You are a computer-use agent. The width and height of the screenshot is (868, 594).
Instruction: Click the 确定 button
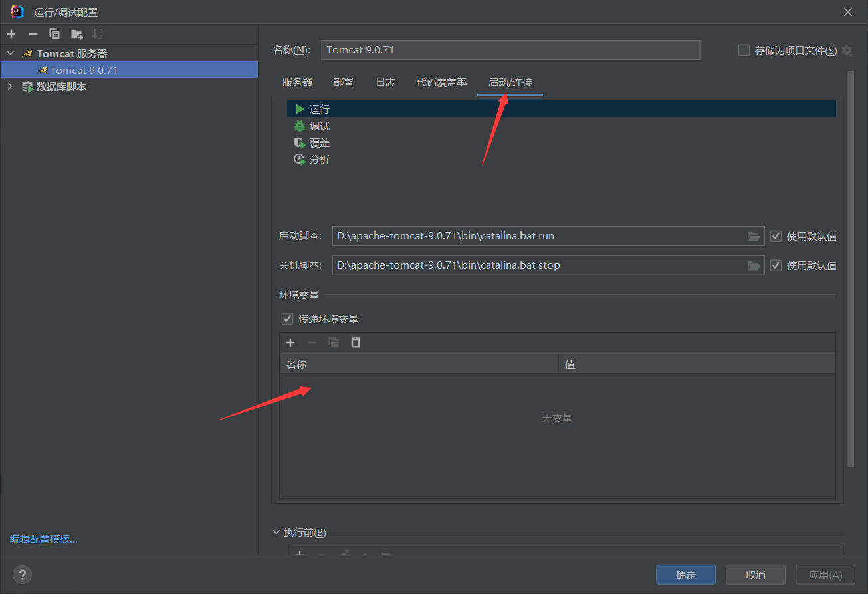pyautogui.click(x=686, y=575)
